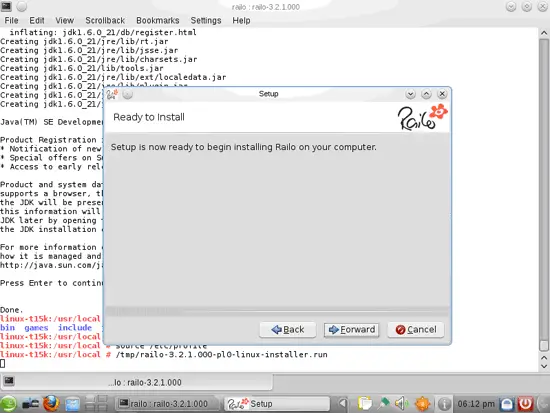This screenshot has width=550, height=413.
Task: Click the Forward button in Setup
Action: tap(351, 330)
